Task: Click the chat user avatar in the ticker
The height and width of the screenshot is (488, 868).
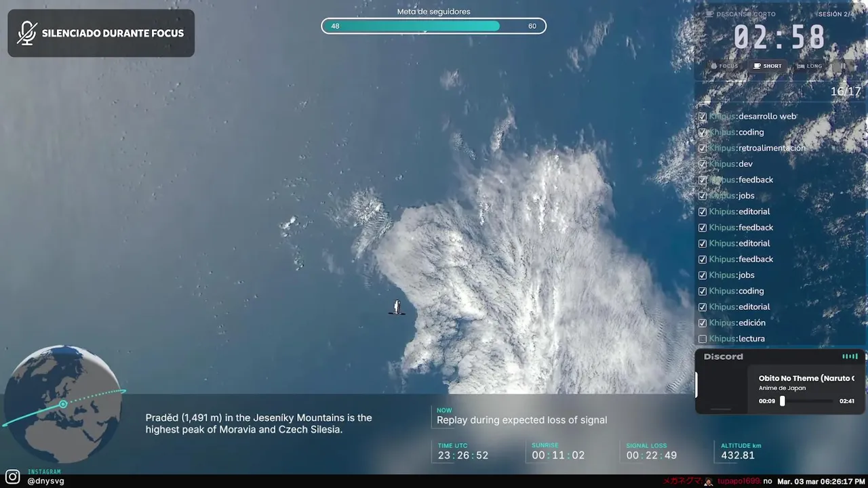Action: click(x=708, y=481)
